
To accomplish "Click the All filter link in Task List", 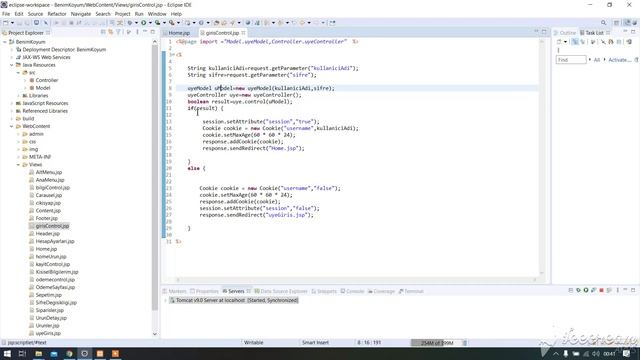I will pos(597,60).
